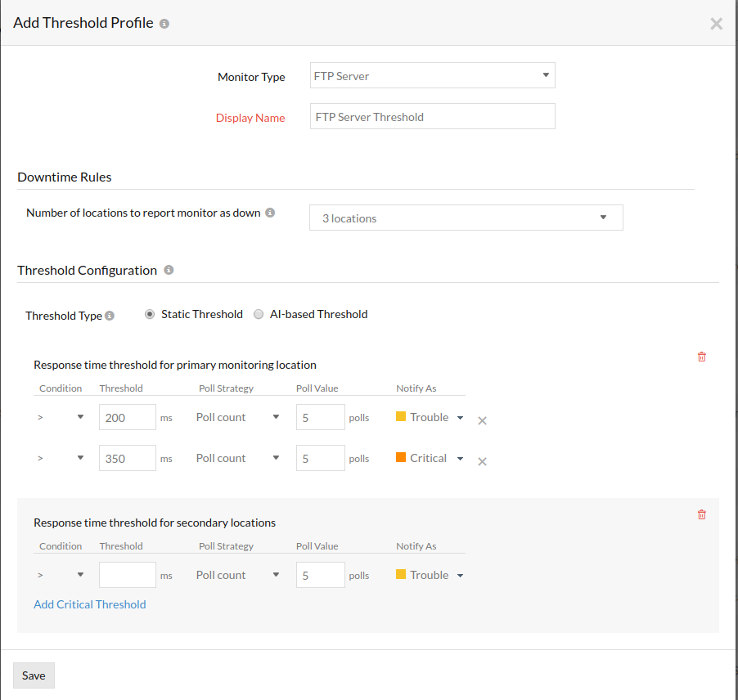This screenshot has width=738, height=700.
Task: Click the yellow Trouble swatch in primary section
Action: pyautogui.click(x=401, y=417)
